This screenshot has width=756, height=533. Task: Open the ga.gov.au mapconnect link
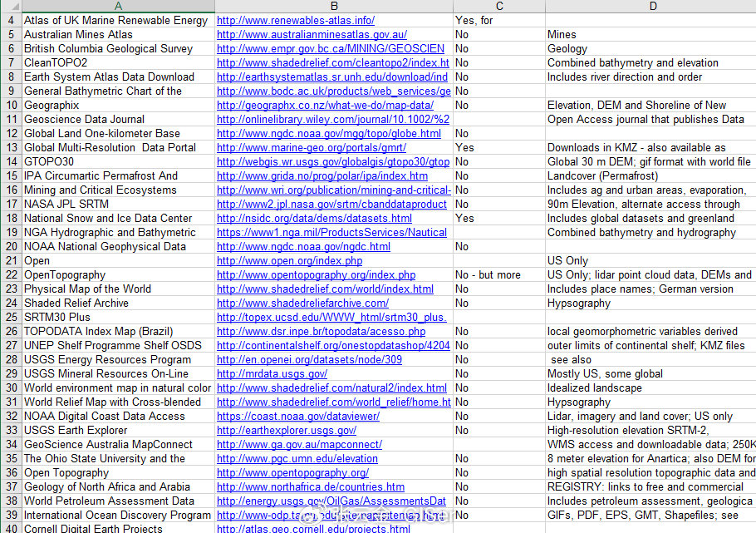coord(299,445)
